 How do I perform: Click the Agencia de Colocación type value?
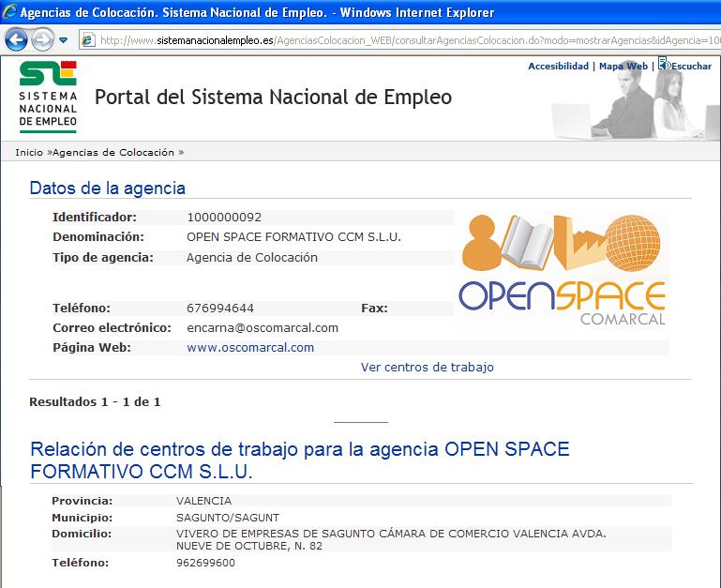(x=252, y=258)
